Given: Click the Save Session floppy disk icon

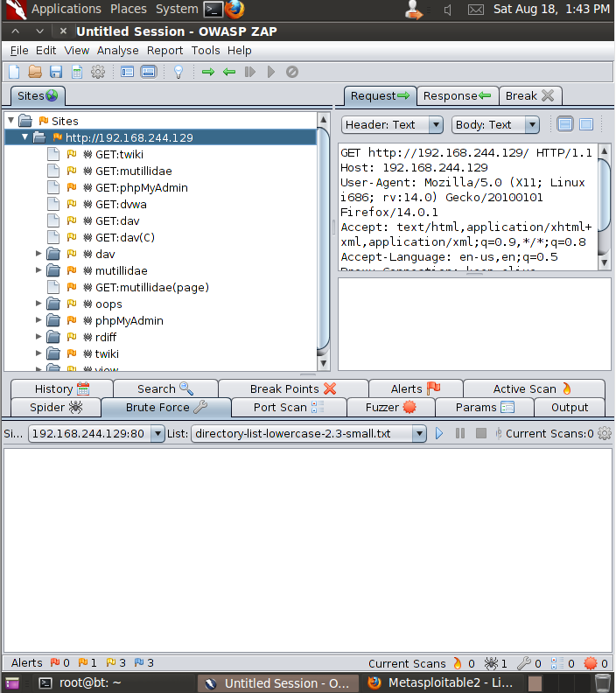Looking at the screenshot, I should pos(56,72).
